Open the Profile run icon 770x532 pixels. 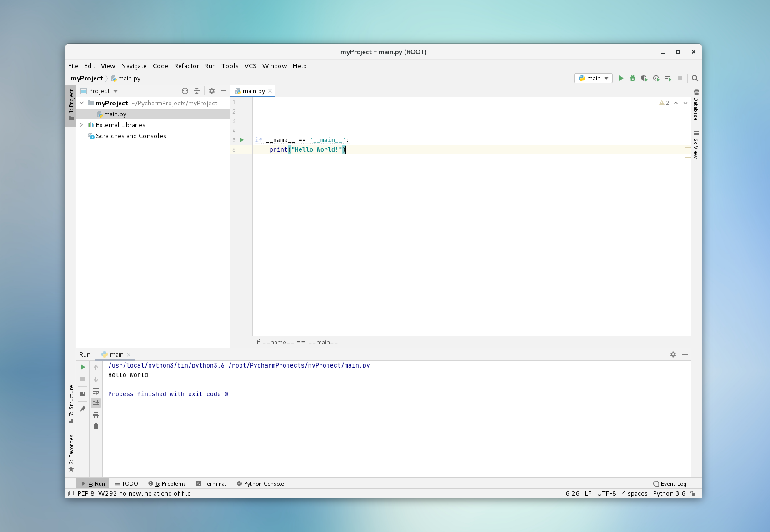(x=656, y=78)
